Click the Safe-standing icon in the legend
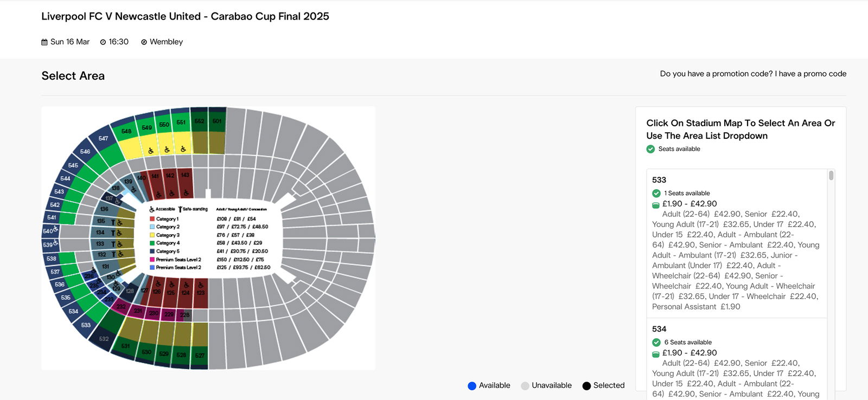 pos(180,209)
